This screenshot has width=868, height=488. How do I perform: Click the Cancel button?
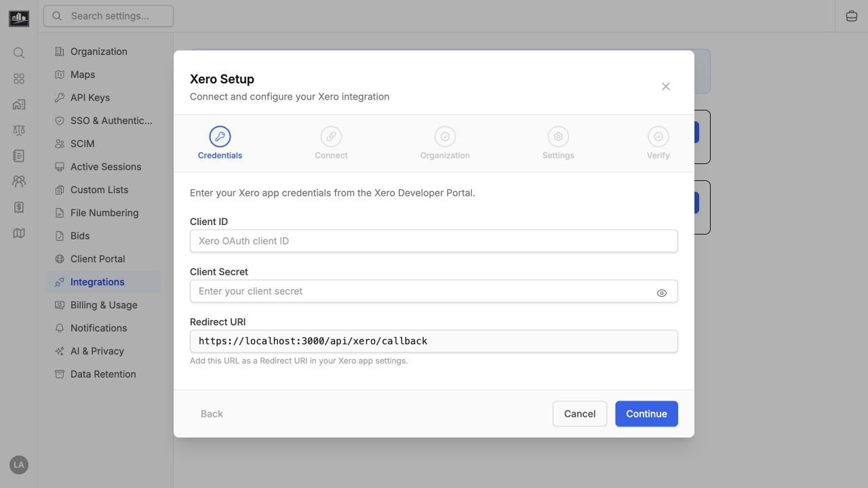coord(580,413)
